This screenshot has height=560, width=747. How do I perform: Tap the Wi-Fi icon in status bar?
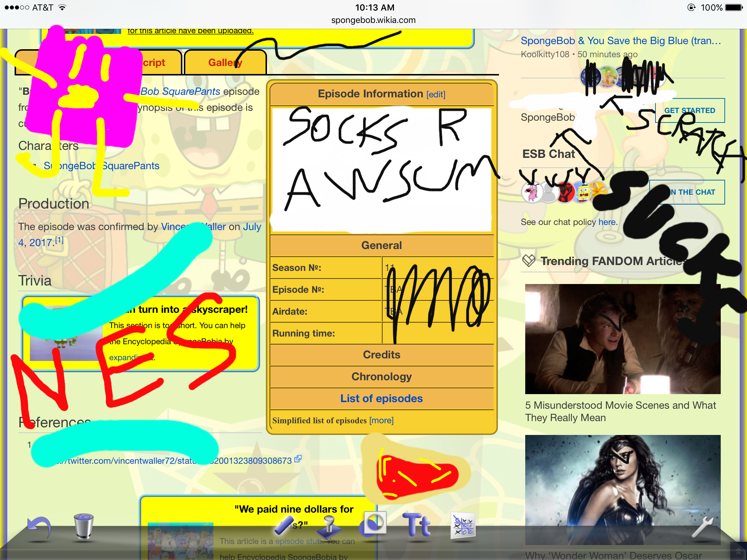coord(62,7)
